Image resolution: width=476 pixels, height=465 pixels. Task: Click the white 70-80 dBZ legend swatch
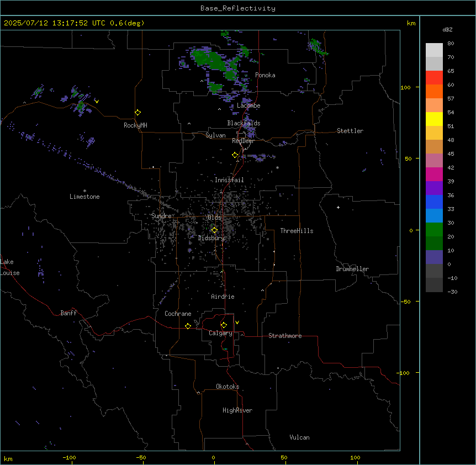(x=434, y=50)
